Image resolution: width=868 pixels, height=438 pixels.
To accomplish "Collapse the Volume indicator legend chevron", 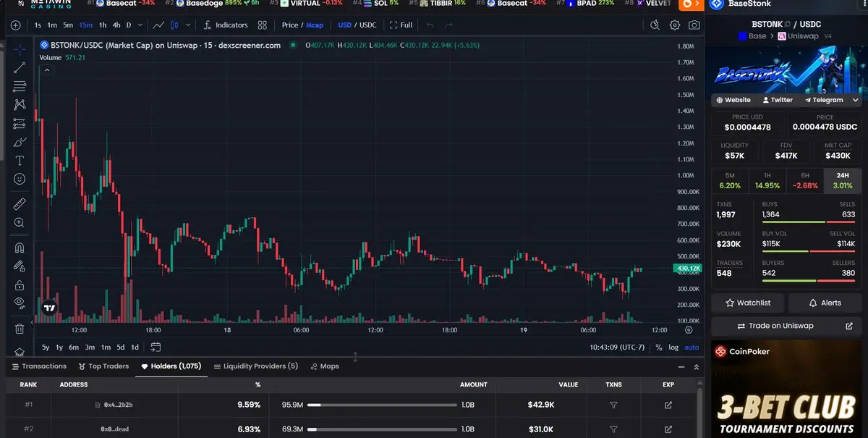I will 47,70.
